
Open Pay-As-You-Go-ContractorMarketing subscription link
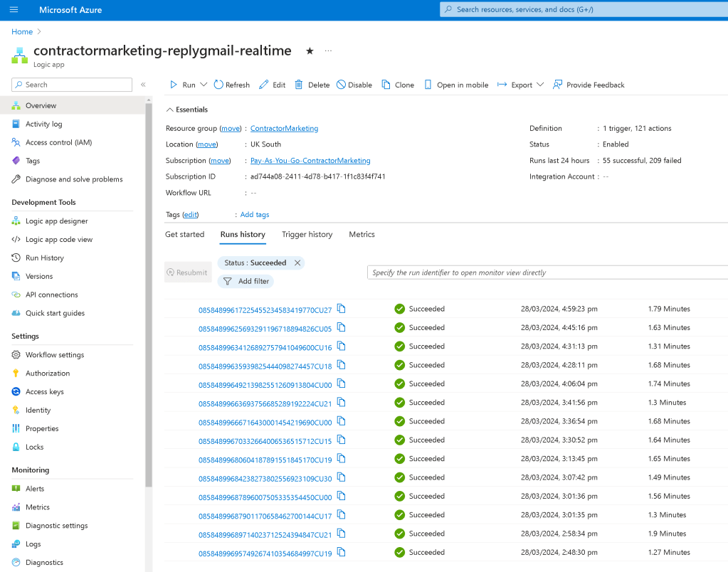pyautogui.click(x=310, y=160)
